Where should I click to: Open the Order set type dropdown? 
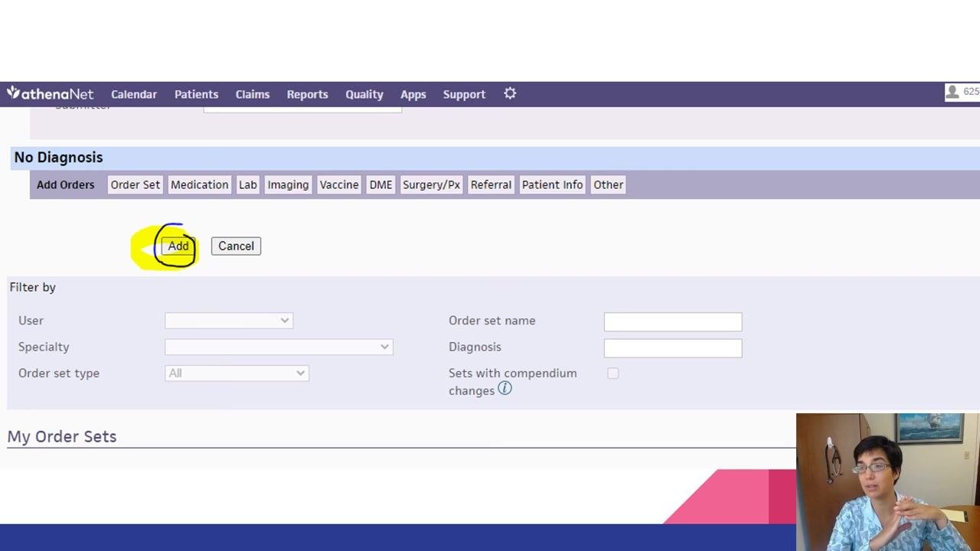tap(237, 373)
